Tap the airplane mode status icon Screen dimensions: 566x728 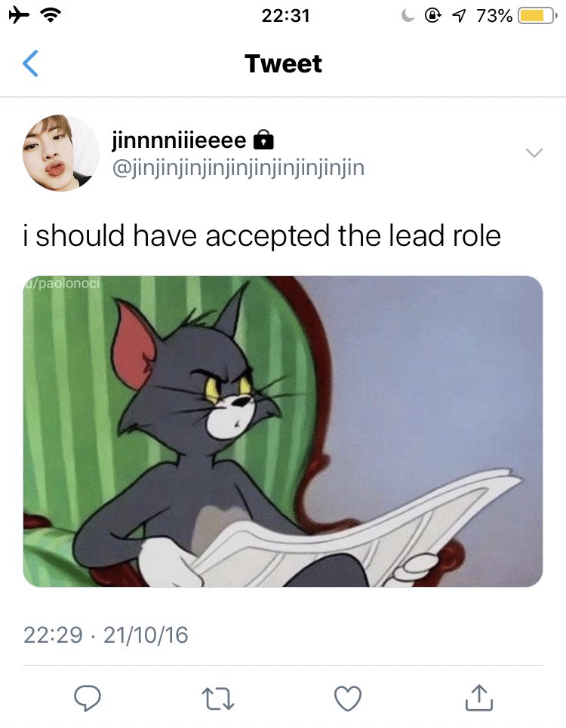[19, 16]
